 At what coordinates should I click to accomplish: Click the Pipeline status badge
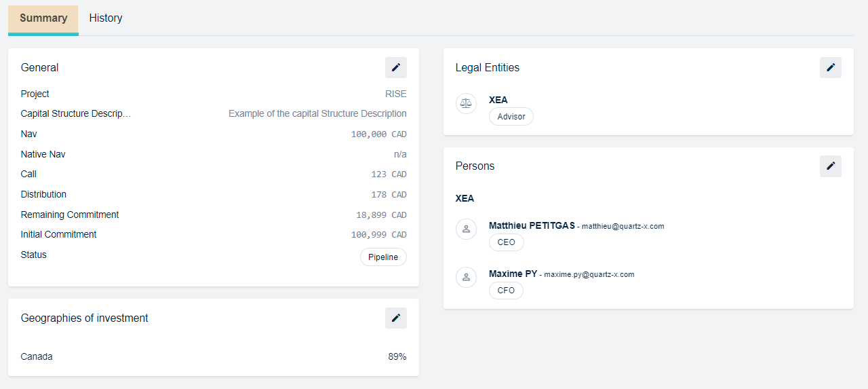pyautogui.click(x=383, y=257)
